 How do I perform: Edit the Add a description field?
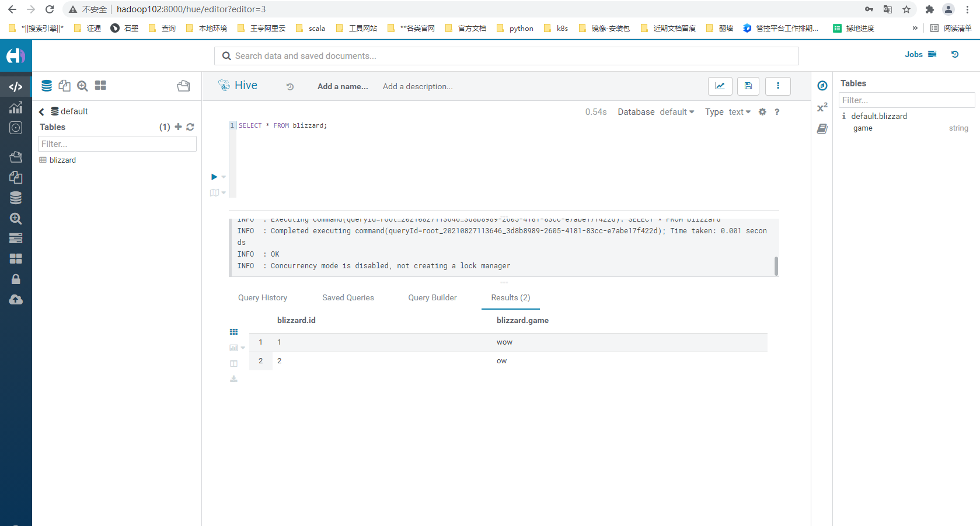[x=418, y=86]
